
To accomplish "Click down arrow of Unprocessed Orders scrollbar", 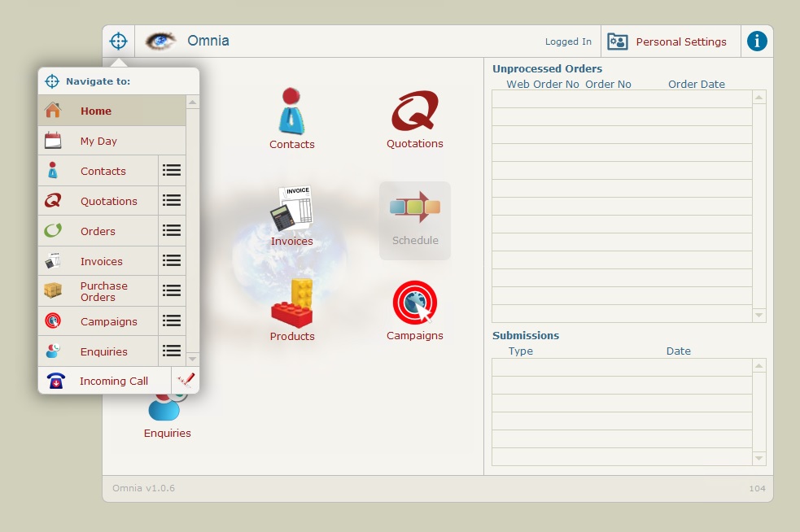I will [759, 316].
